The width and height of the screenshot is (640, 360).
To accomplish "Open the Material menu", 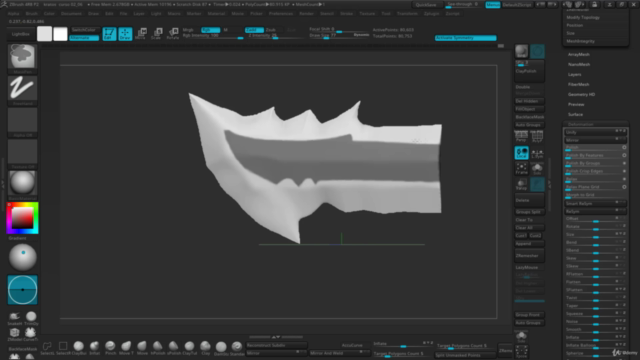I will coord(216,13).
